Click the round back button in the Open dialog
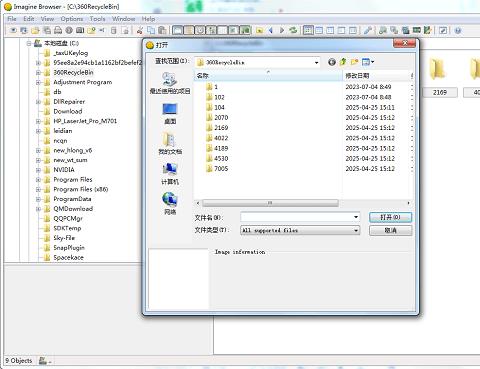The image size is (480, 369). pyautogui.click(x=332, y=62)
